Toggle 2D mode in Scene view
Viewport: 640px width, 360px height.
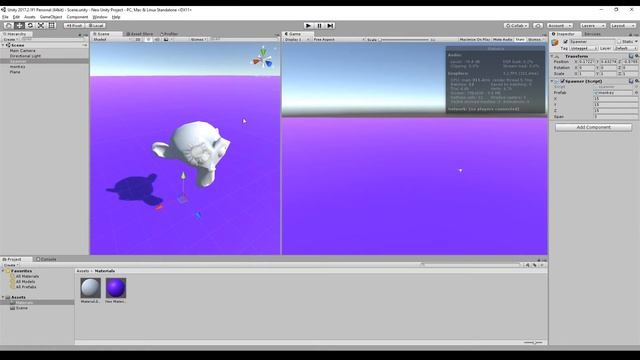(x=138, y=40)
